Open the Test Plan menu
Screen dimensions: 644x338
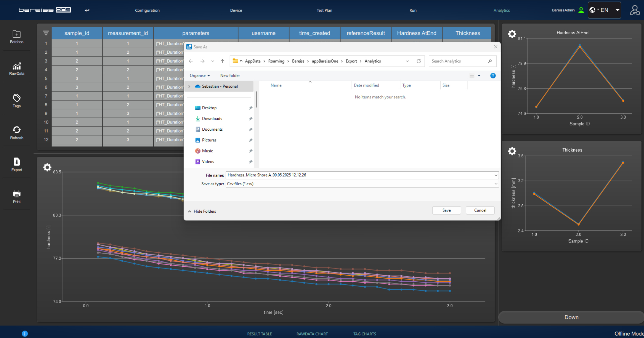(324, 10)
